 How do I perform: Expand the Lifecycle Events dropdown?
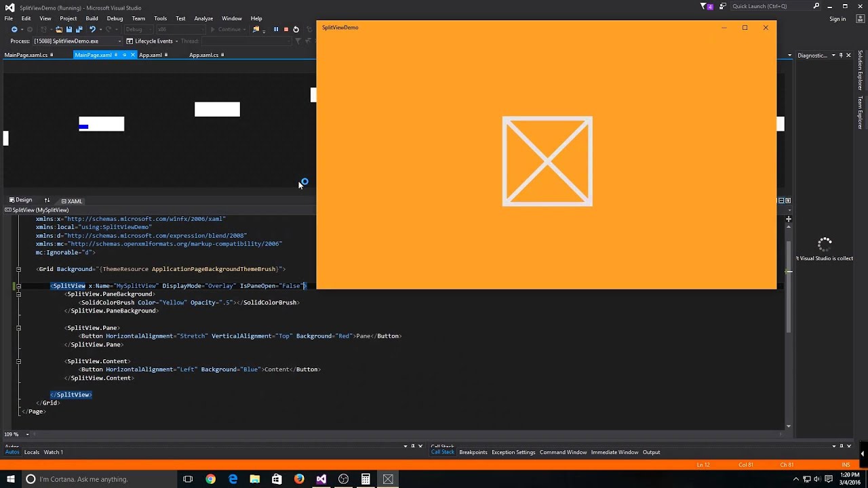pos(176,41)
